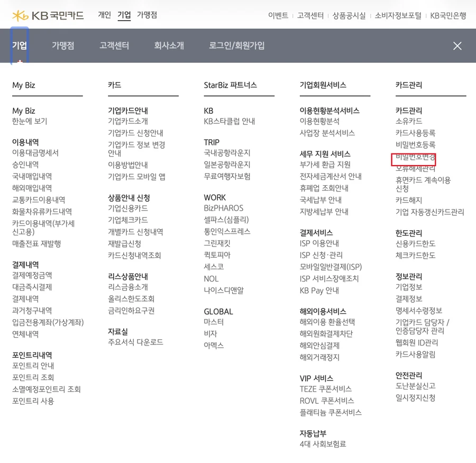The width and height of the screenshot is (476, 463).
Task: Open 국내매입내역
Action: [x=32, y=177]
